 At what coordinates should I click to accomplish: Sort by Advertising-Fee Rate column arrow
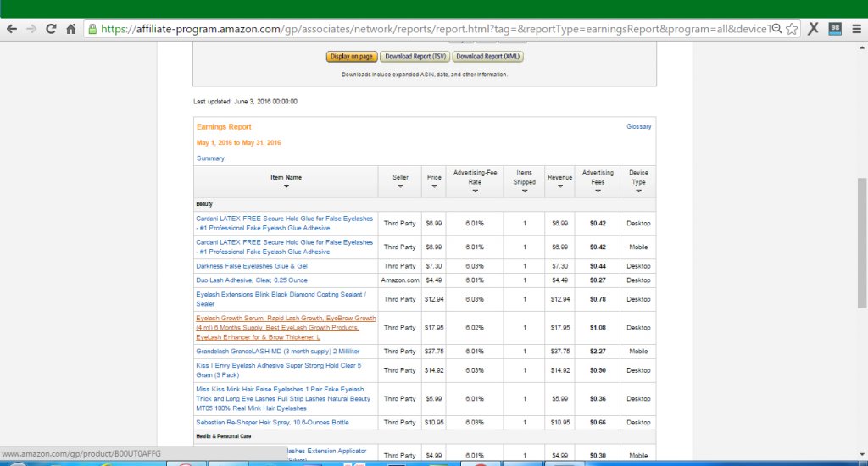[475, 191]
